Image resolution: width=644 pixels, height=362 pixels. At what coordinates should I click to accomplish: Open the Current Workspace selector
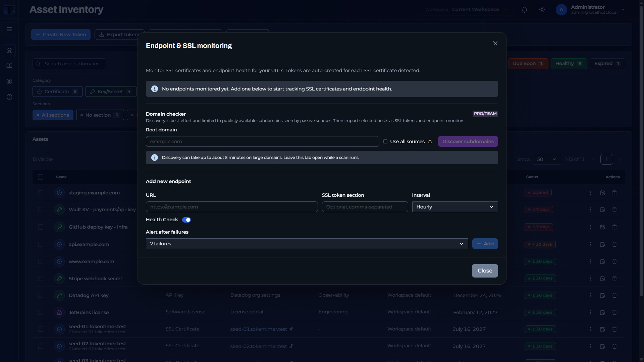466,9
